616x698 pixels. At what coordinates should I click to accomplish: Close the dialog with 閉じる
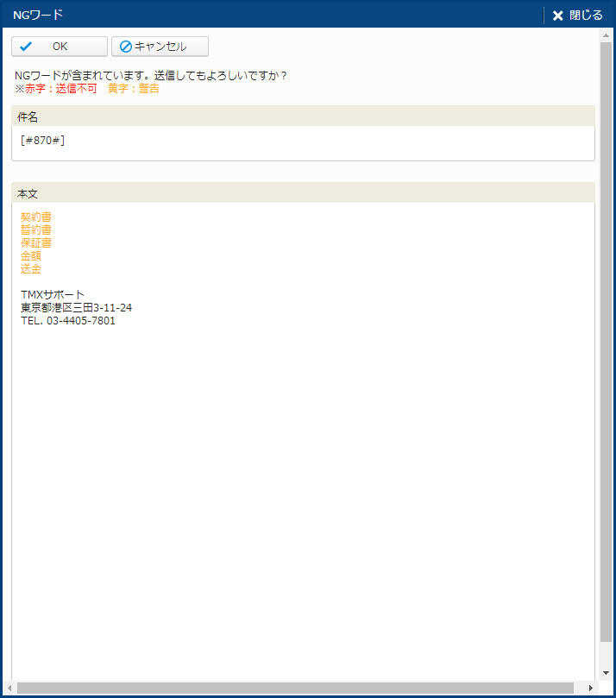point(578,15)
